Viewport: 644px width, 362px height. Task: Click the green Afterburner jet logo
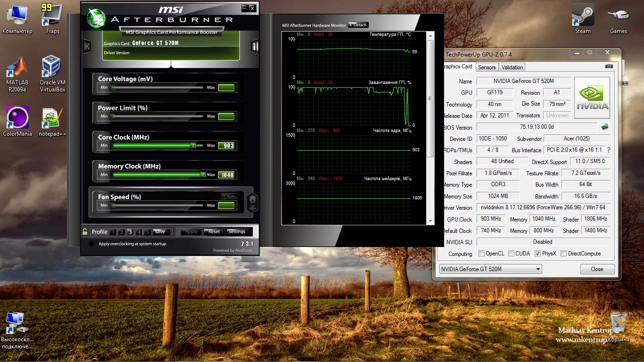click(96, 18)
